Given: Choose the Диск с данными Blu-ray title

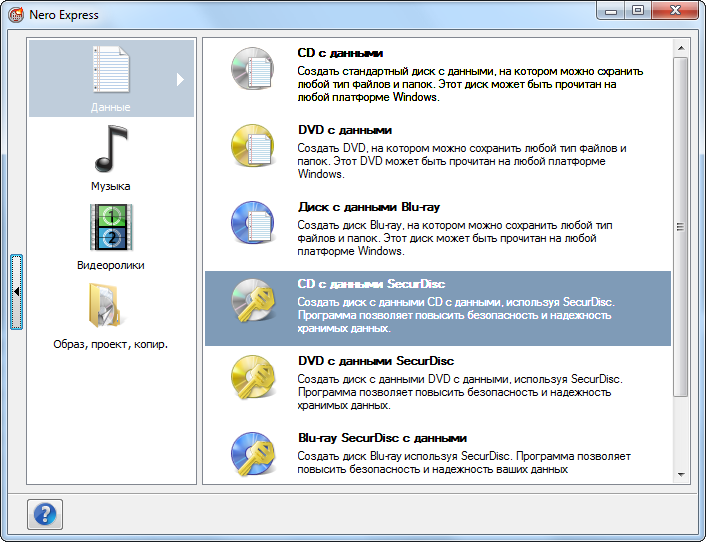Looking at the screenshot, I should click(x=369, y=207).
